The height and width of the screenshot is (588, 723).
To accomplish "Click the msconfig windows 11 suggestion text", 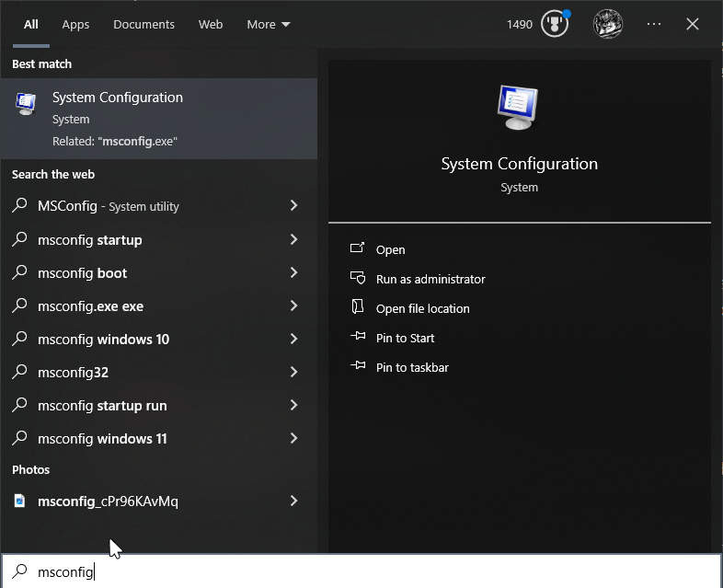I will coord(102,439).
